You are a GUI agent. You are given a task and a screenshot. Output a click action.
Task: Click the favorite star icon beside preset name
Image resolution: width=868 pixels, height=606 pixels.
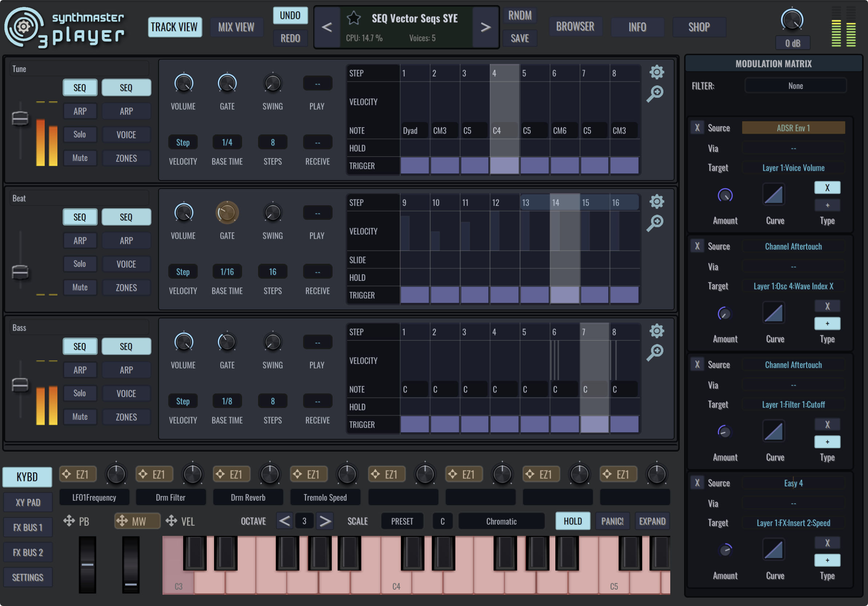[354, 18]
